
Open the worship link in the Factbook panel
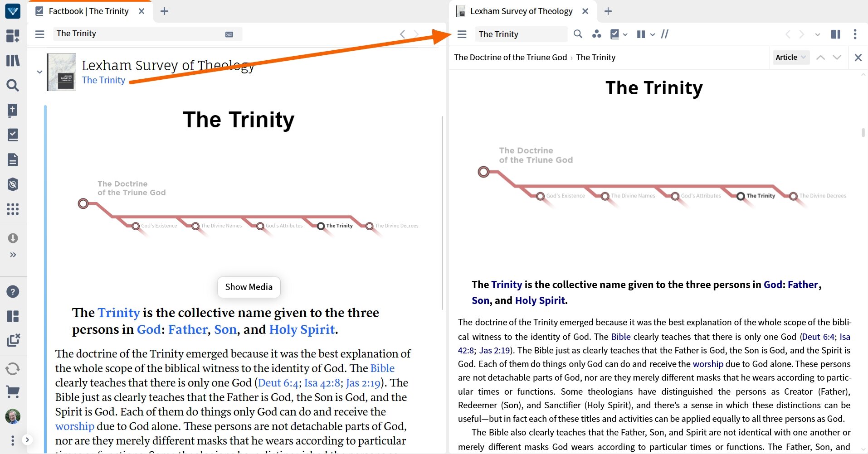[x=75, y=426]
